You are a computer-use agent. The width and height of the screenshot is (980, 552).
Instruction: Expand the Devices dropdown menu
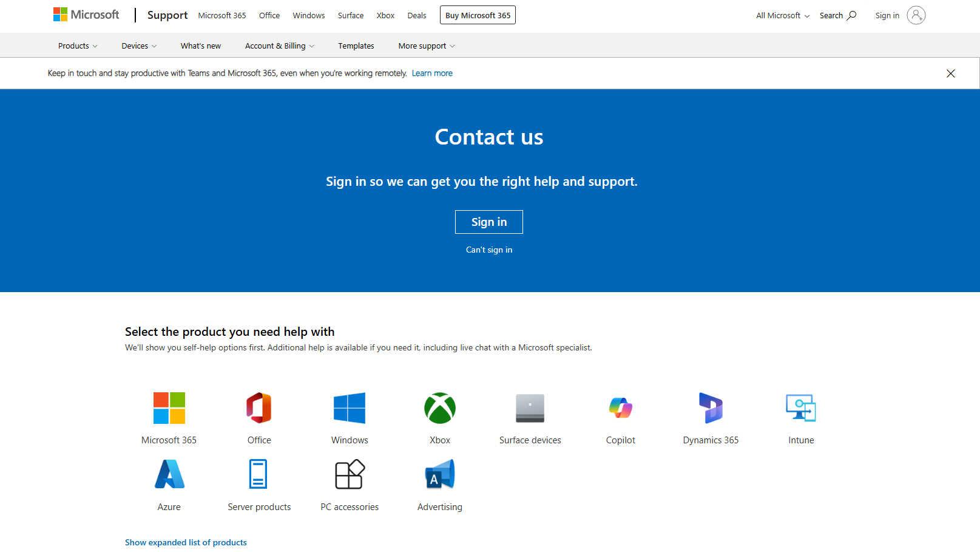pyautogui.click(x=139, y=46)
